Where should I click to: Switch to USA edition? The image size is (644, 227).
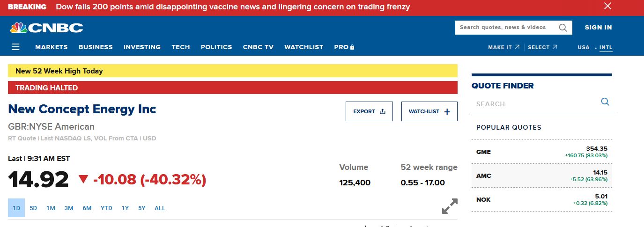pos(583,47)
